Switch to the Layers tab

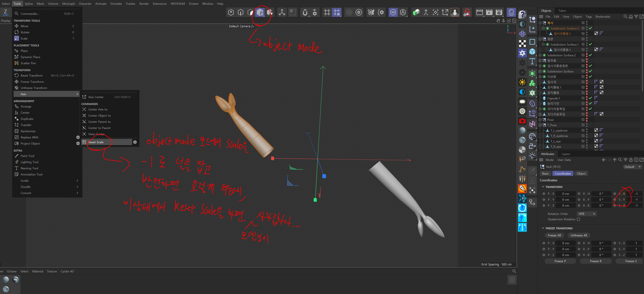point(566,154)
